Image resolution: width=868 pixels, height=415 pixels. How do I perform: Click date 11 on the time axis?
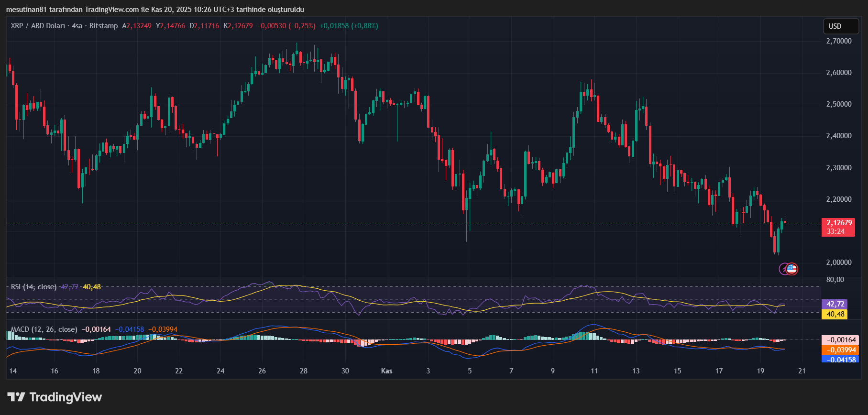[594, 371]
